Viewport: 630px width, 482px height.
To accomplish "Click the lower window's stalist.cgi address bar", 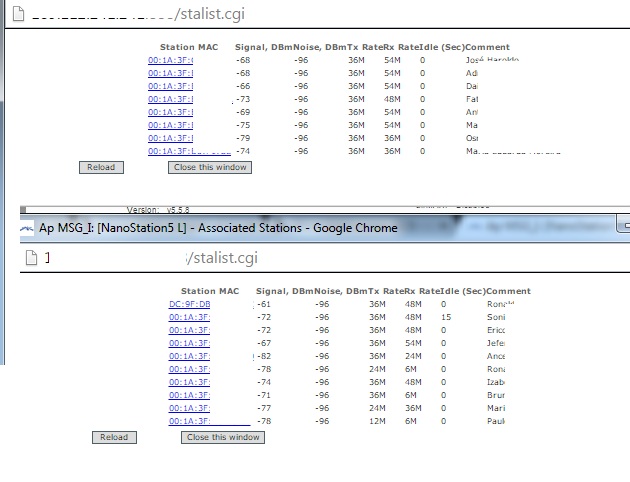I will (151, 257).
